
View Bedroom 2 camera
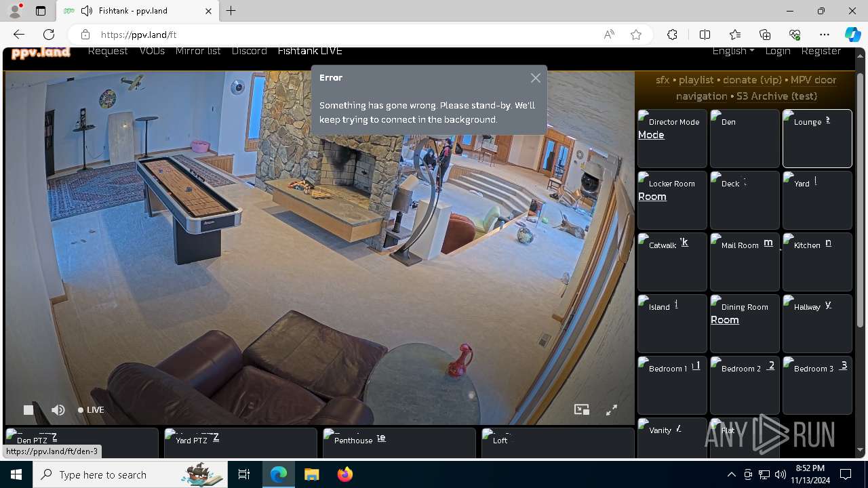[745, 385]
